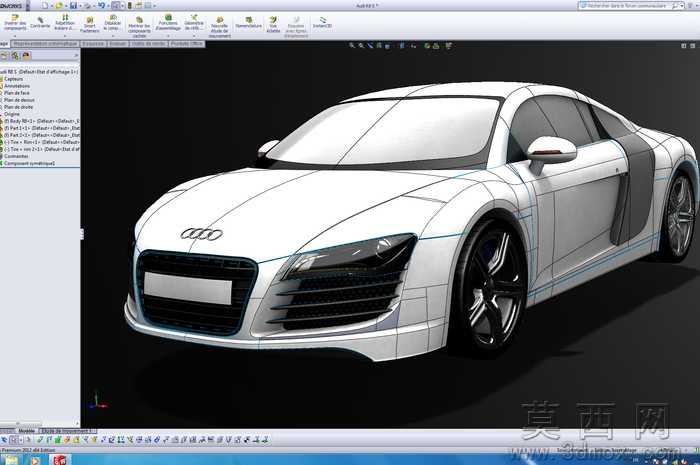Click Montrer les composants cachés
The width and height of the screenshot is (700, 465).
pyautogui.click(x=139, y=28)
